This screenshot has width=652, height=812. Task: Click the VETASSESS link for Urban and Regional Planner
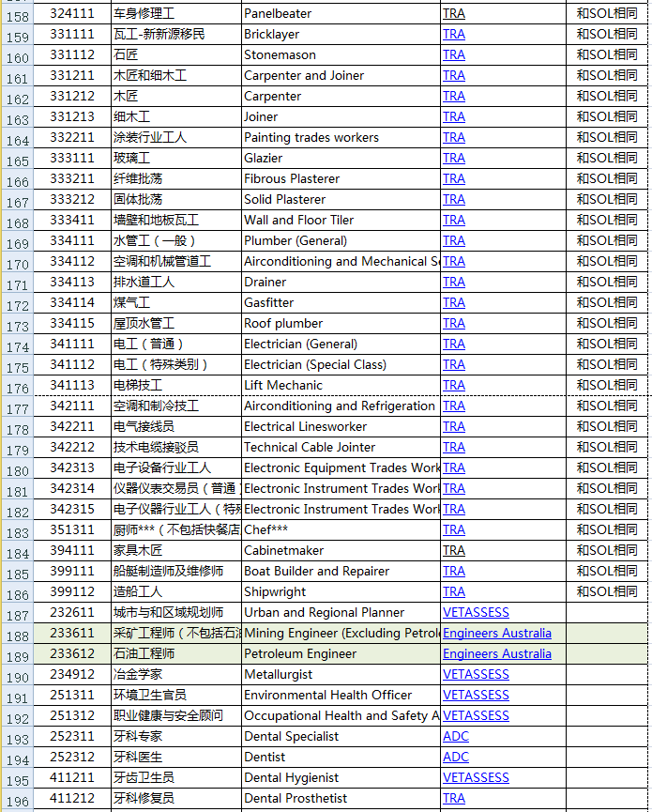476,613
